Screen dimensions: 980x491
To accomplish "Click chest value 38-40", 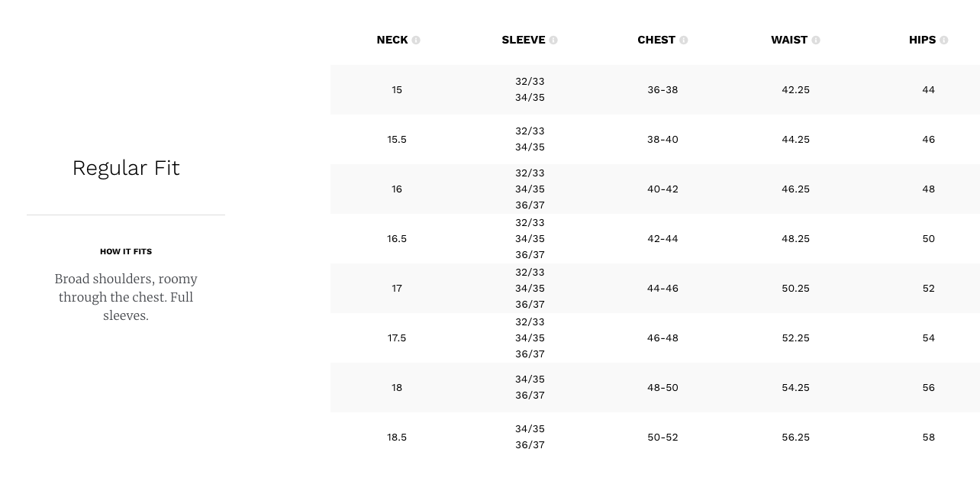I will [x=662, y=140].
